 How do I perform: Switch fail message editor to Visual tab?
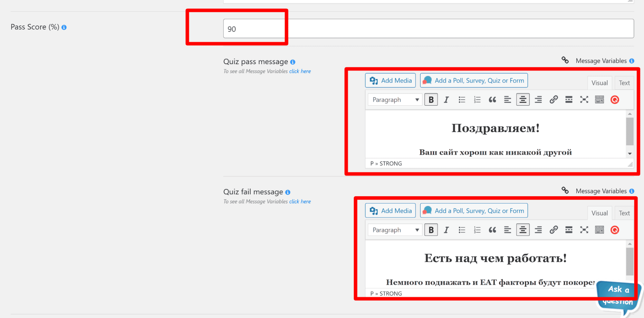coord(599,213)
